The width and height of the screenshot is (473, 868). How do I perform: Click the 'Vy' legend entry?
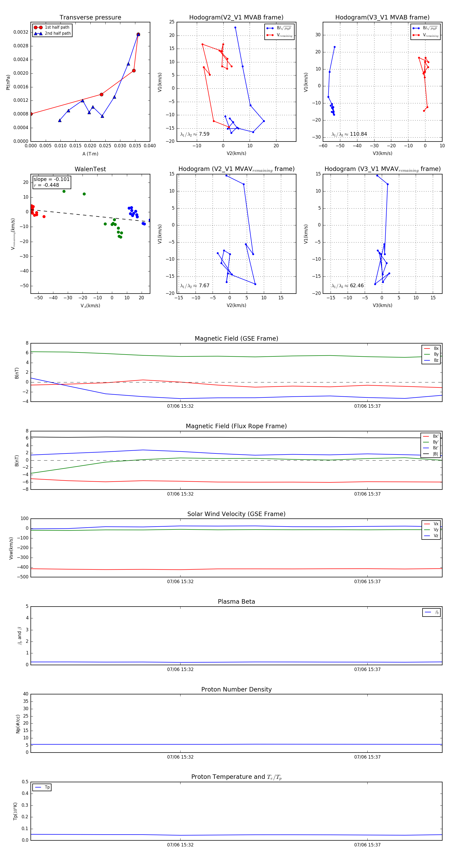(431, 530)
